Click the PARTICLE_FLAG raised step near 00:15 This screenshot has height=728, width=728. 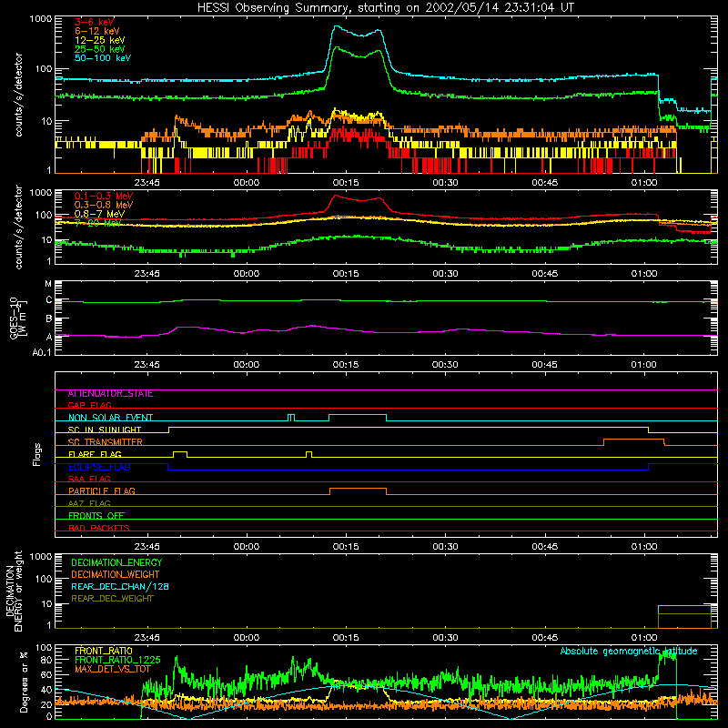(358, 491)
